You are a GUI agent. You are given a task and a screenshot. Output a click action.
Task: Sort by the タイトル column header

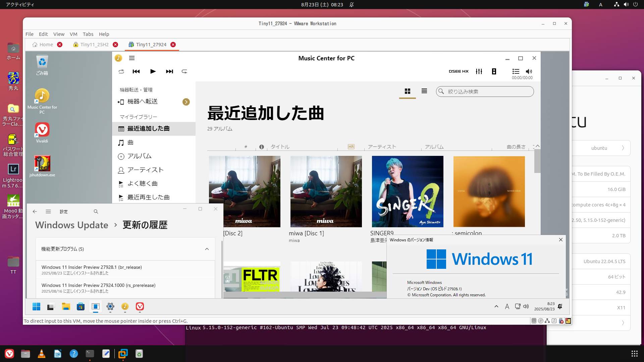[280, 147]
